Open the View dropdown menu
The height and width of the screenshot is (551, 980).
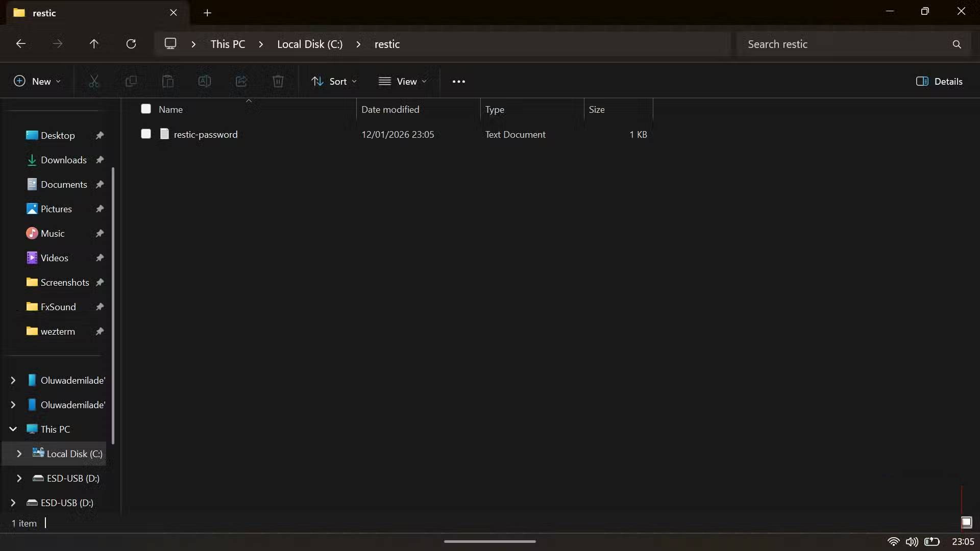click(402, 81)
